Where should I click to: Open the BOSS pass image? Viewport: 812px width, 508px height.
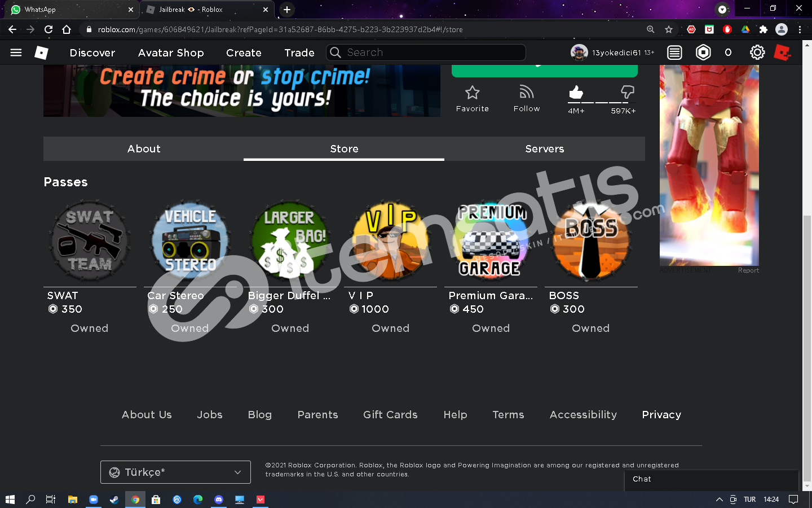tap(591, 240)
